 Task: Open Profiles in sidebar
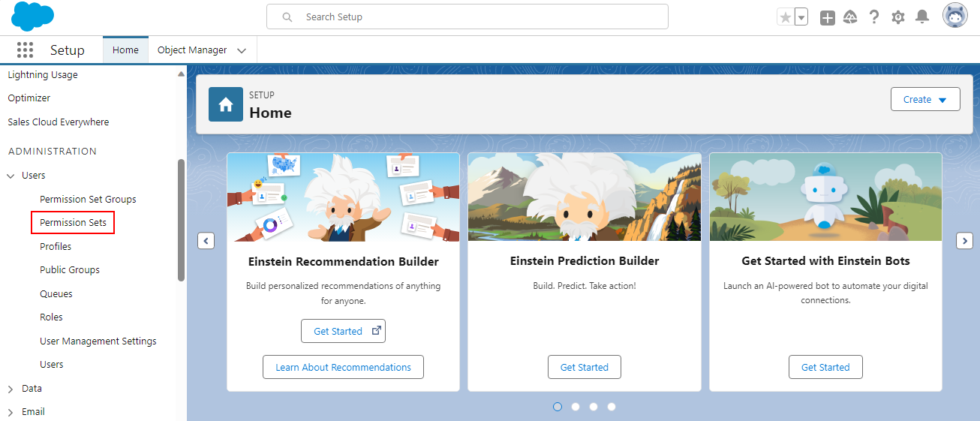[56, 246]
